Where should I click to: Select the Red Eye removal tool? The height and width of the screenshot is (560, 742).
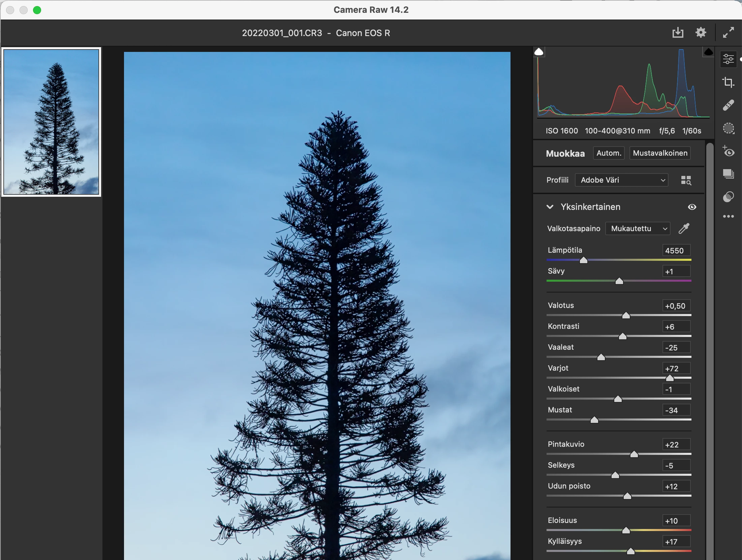click(x=728, y=152)
